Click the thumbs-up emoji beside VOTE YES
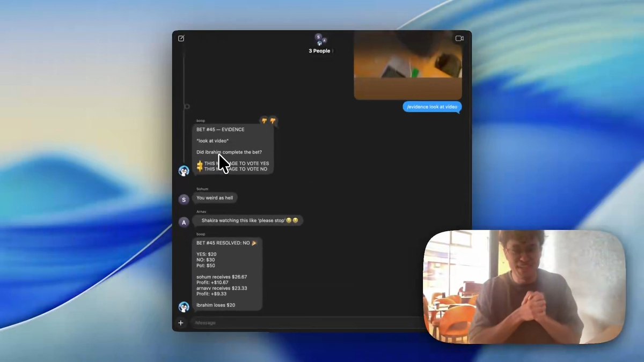Screen dimensions: 644x362 click(x=200, y=163)
